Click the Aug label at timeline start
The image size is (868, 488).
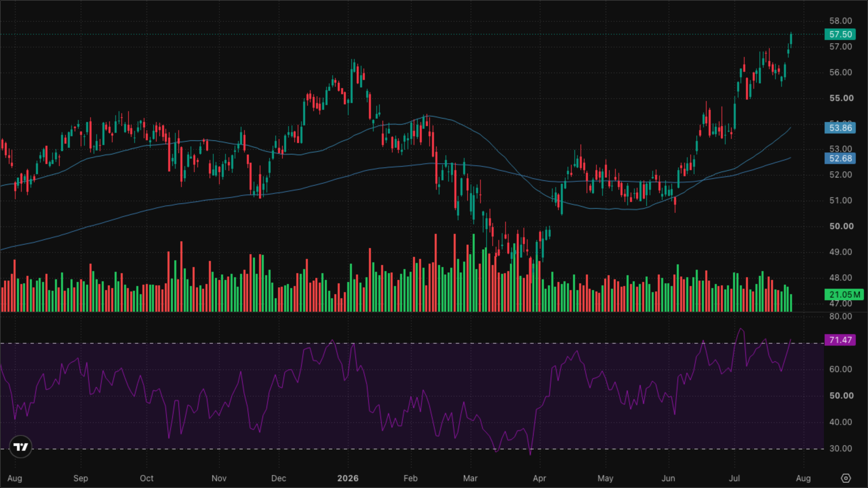15,478
